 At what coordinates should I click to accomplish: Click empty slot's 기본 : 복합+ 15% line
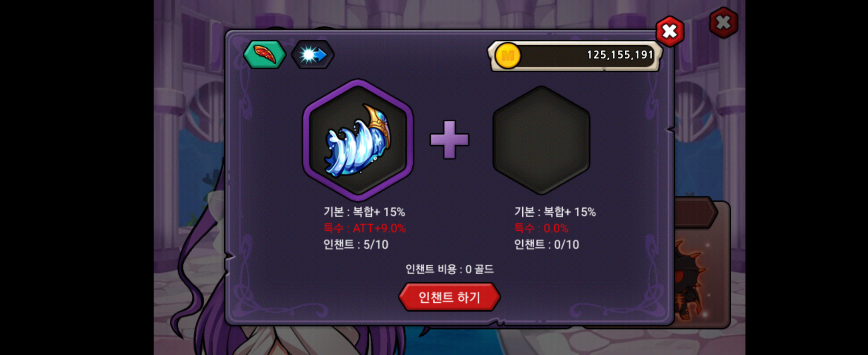click(555, 212)
